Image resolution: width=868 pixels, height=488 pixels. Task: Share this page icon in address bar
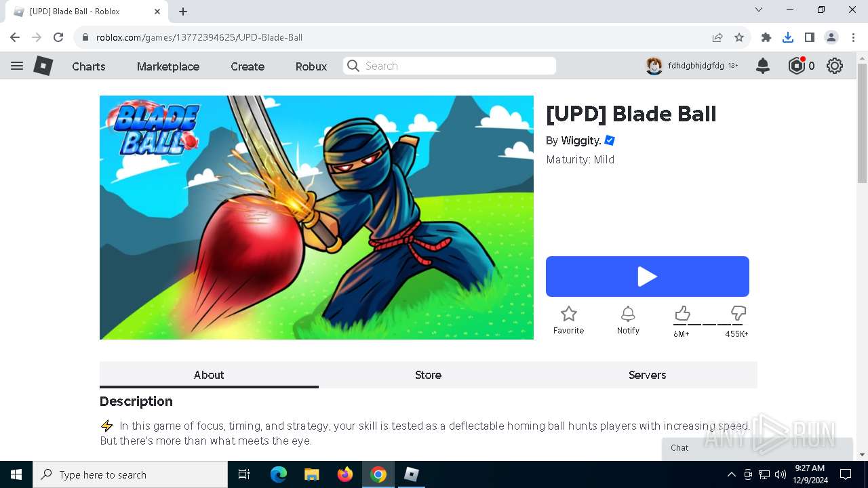click(717, 37)
